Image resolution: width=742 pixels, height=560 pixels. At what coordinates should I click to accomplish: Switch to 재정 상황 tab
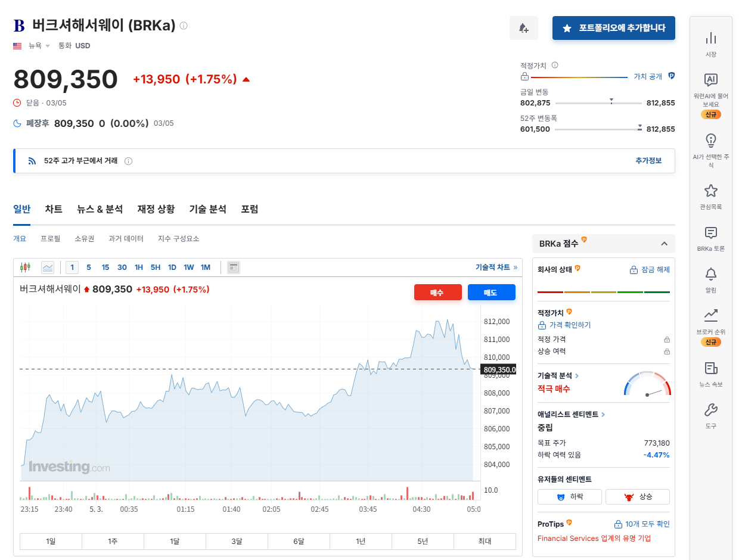point(156,209)
